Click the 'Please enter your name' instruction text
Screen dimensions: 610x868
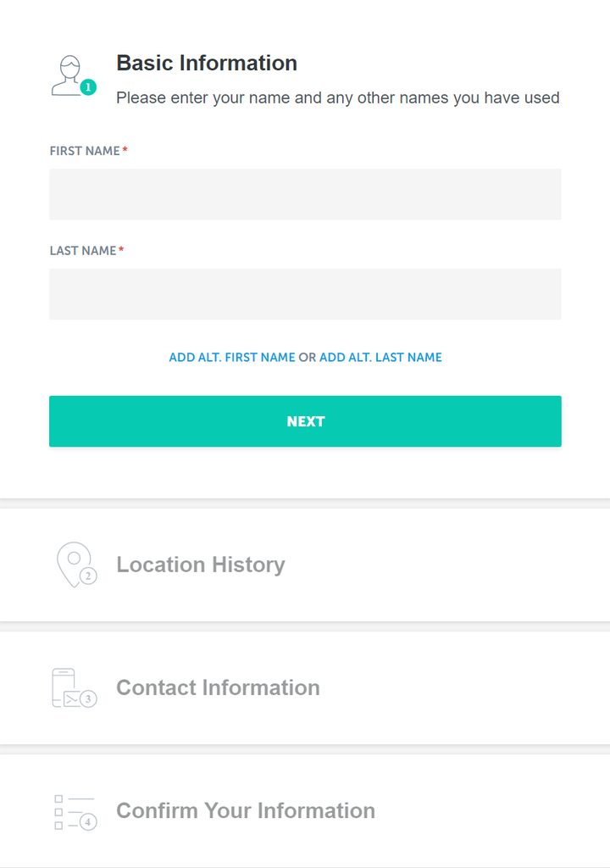338,98
